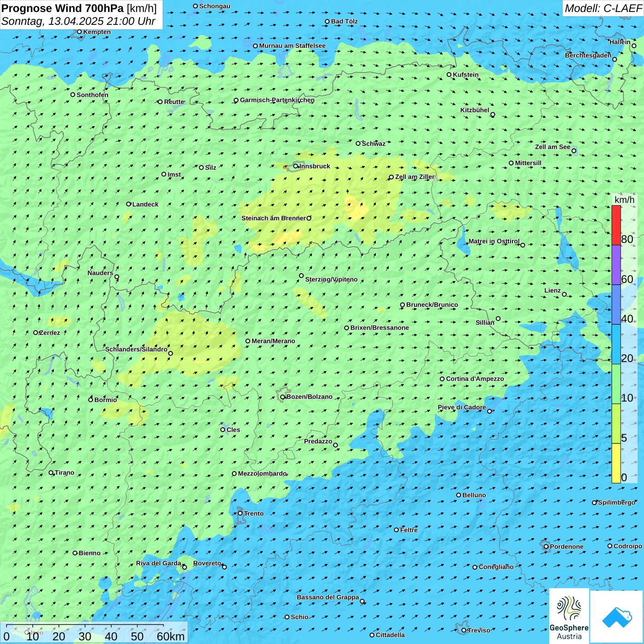Click the Bassano del Grappa label
644x644 pixels.
(328, 597)
